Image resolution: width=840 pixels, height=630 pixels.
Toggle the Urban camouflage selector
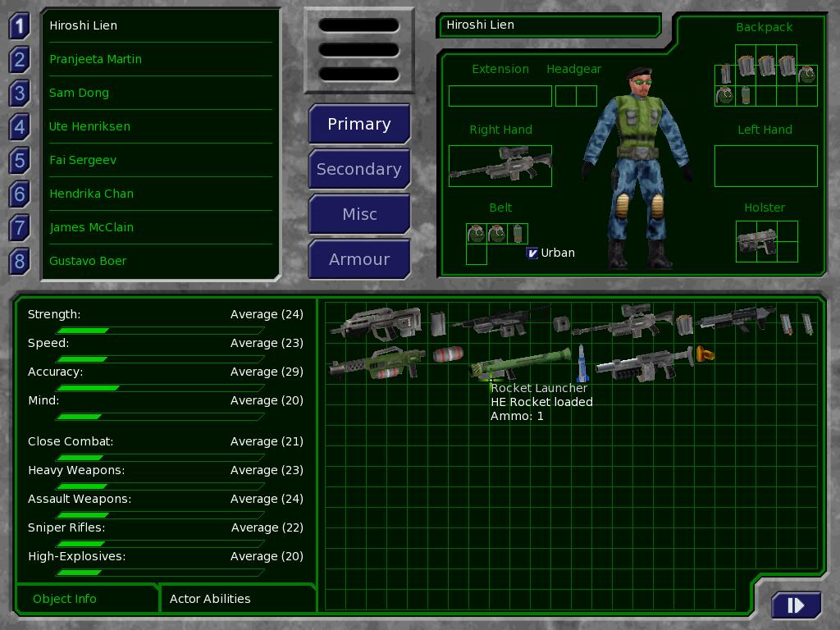532,253
